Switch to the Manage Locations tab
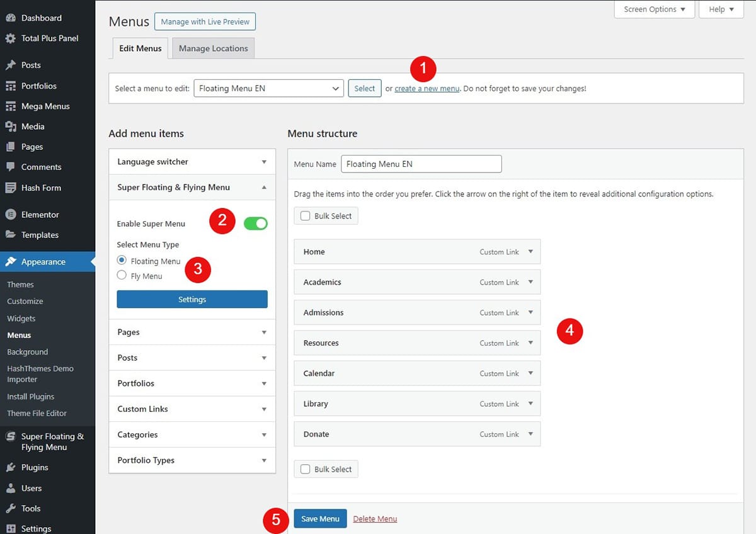This screenshot has width=756, height=534. pyautogui.click(x=214, y=48)
